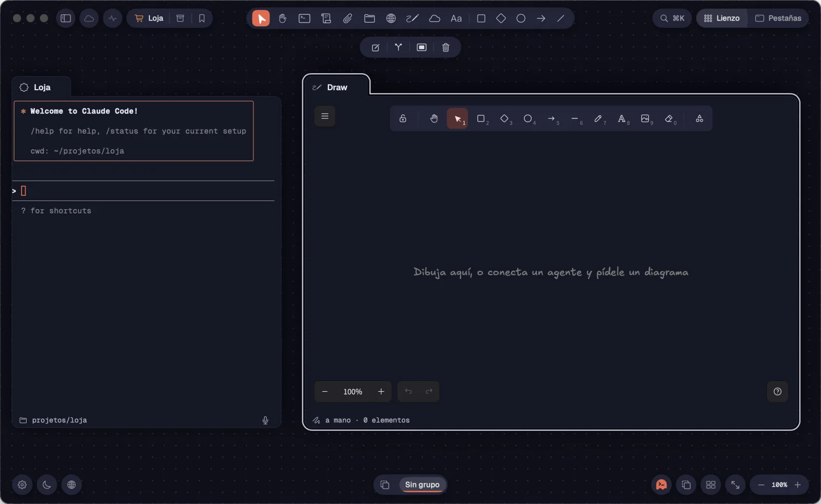Toggle the sidebar panel icon

point(66,18)
